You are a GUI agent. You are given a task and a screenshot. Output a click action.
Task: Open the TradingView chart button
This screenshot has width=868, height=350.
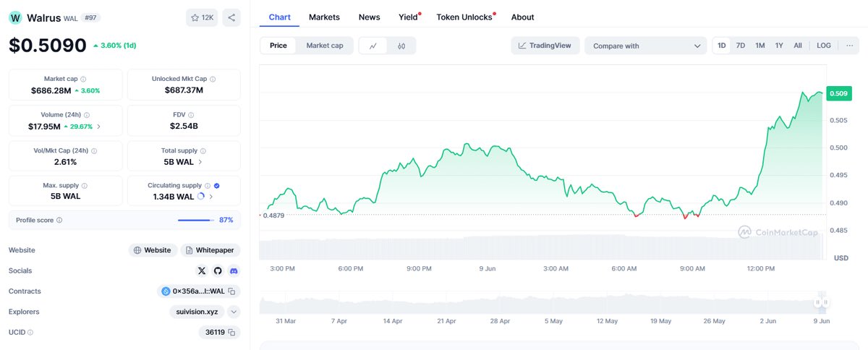(x=545, y=46)
